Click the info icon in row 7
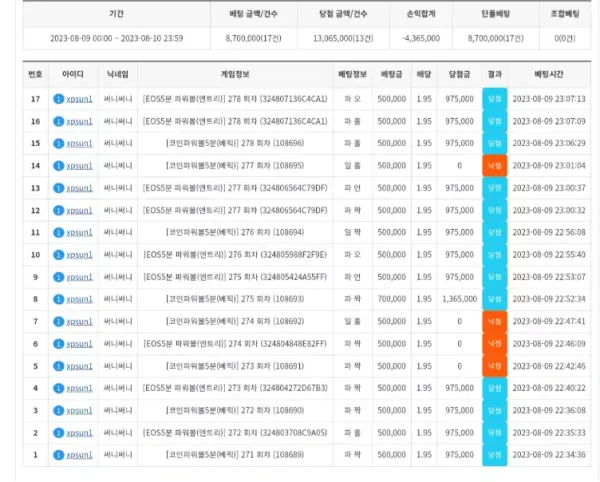 click(58, 322)
